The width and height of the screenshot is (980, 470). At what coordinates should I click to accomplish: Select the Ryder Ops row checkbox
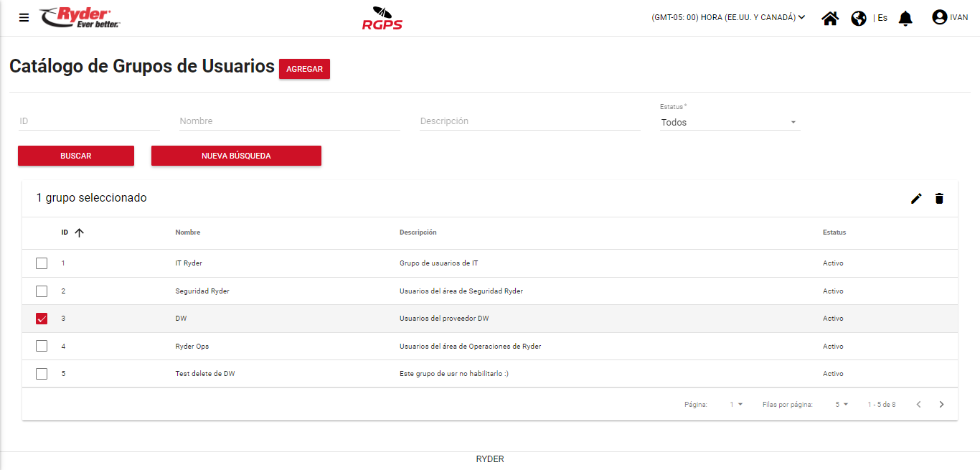(x=42, y=346)
